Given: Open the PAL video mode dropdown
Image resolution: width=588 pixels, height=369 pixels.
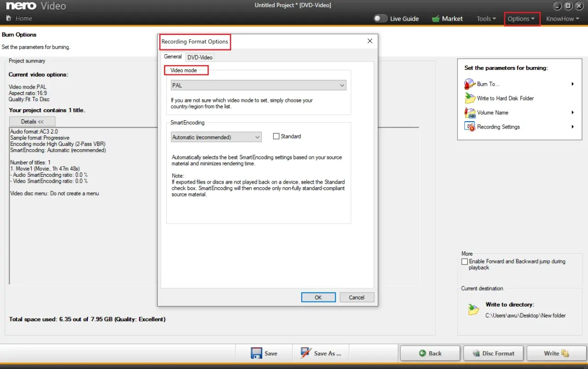Looking at the screenshot, I should coord(258,85).
